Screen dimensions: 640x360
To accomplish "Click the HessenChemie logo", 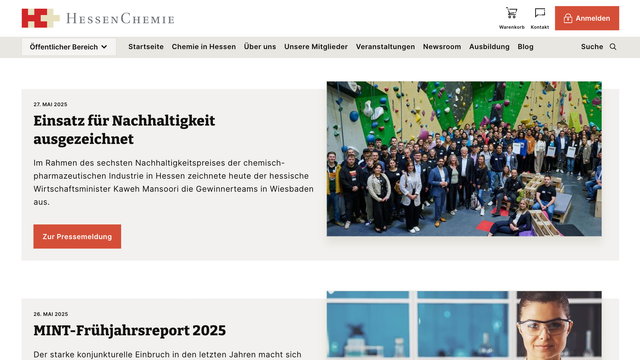I will [x=98, y=18].
